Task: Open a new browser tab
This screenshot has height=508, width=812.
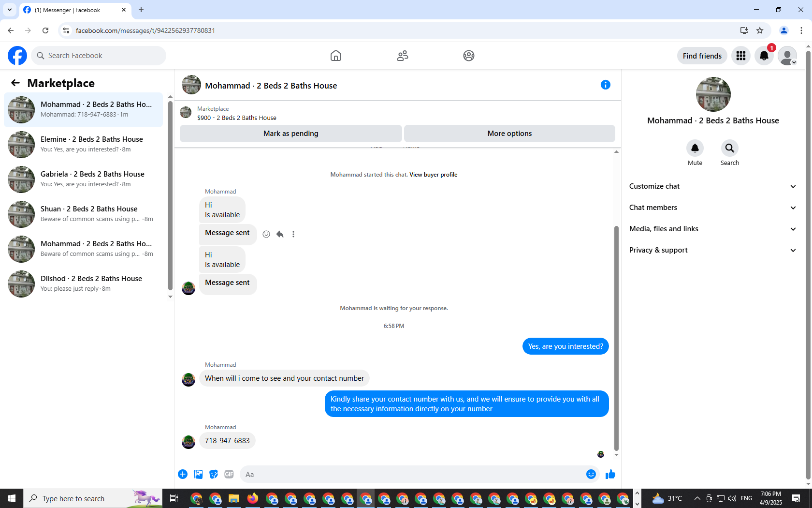Action: coord(141,10)
